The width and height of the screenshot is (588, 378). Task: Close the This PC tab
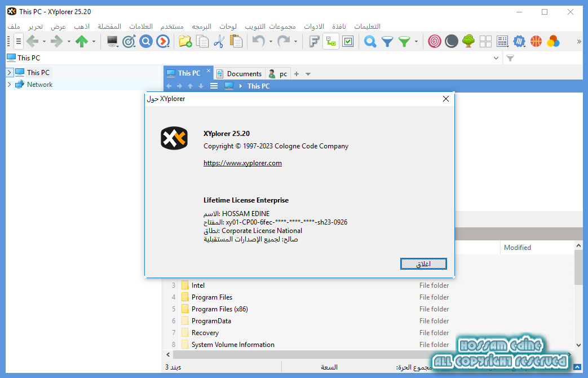coord(209,71)
